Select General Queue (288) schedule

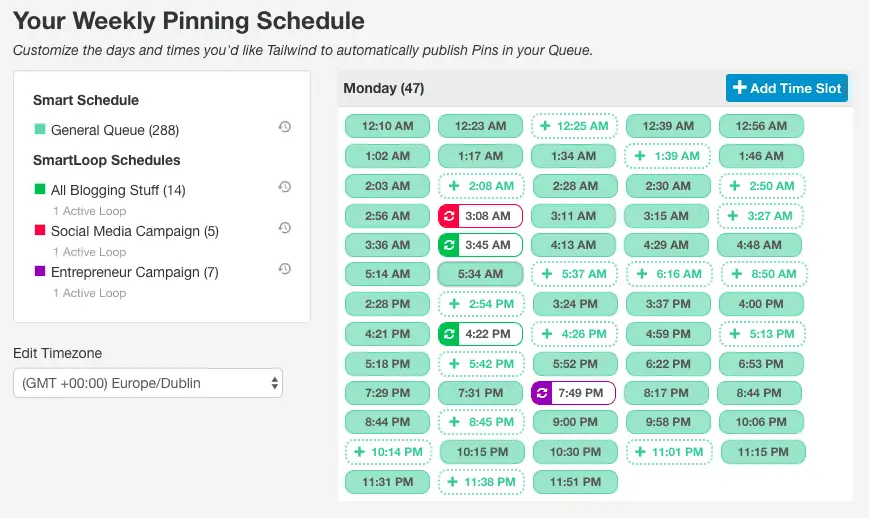coord(115,130)
